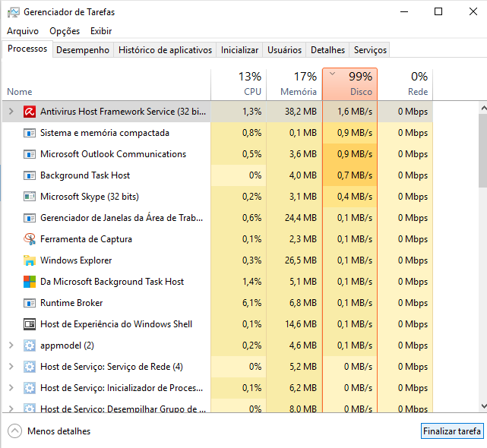Click the 0,4 MB/s disk value for Skype
The height and width of the screenshot is (448, 487).
(x=355, y=197)
